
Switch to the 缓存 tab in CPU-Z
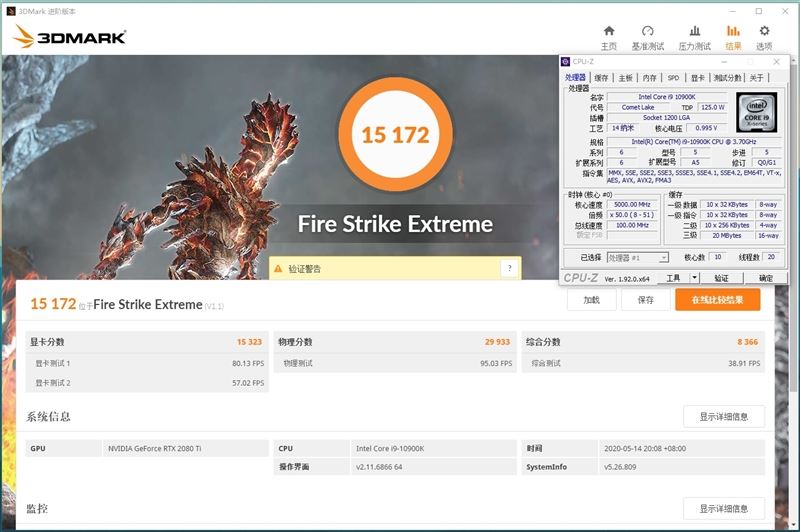[x=602, y=78]
